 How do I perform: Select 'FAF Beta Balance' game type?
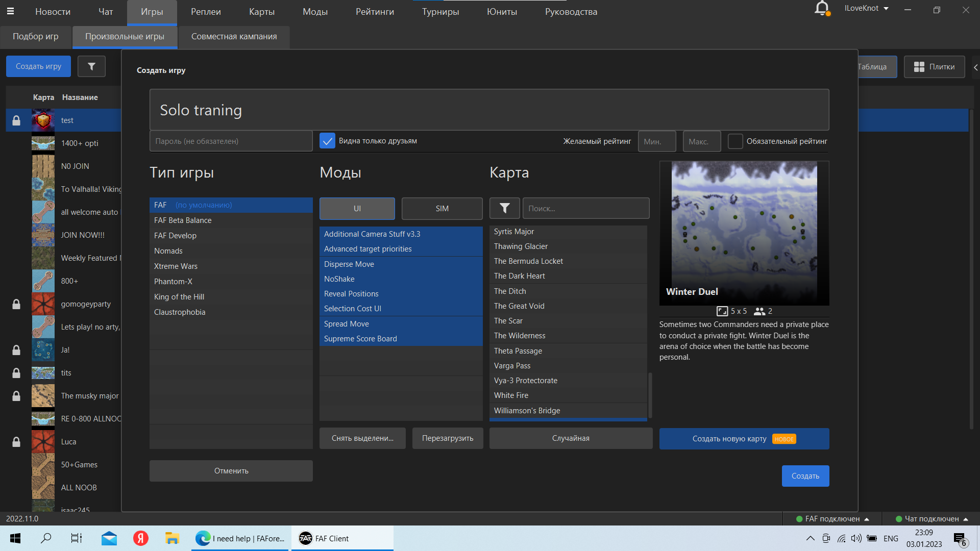pos(231,220)
